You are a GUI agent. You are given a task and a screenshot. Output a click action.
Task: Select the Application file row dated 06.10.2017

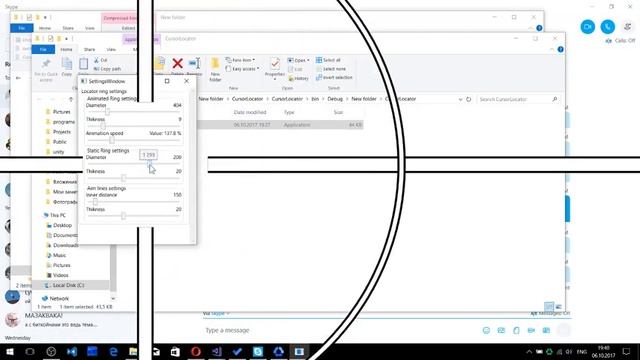pyautogui.click(x=280, y=125)
